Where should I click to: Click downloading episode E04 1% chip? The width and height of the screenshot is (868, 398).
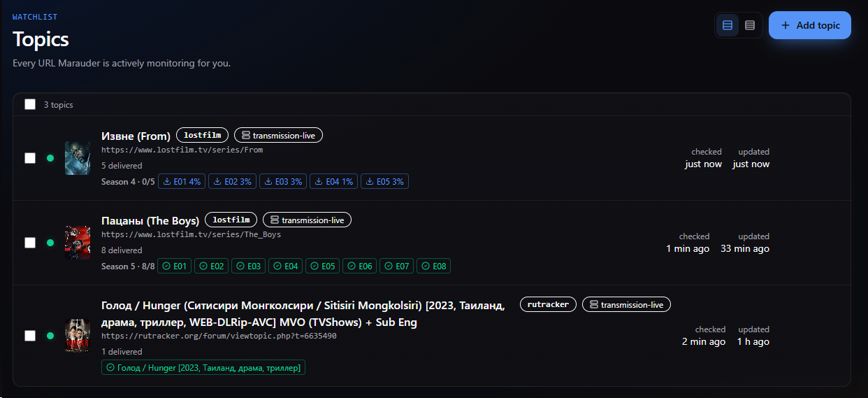333,181
